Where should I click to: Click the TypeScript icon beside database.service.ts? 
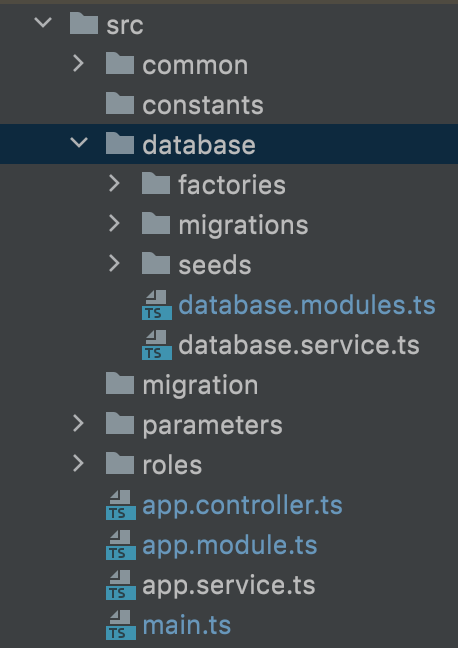157,345
